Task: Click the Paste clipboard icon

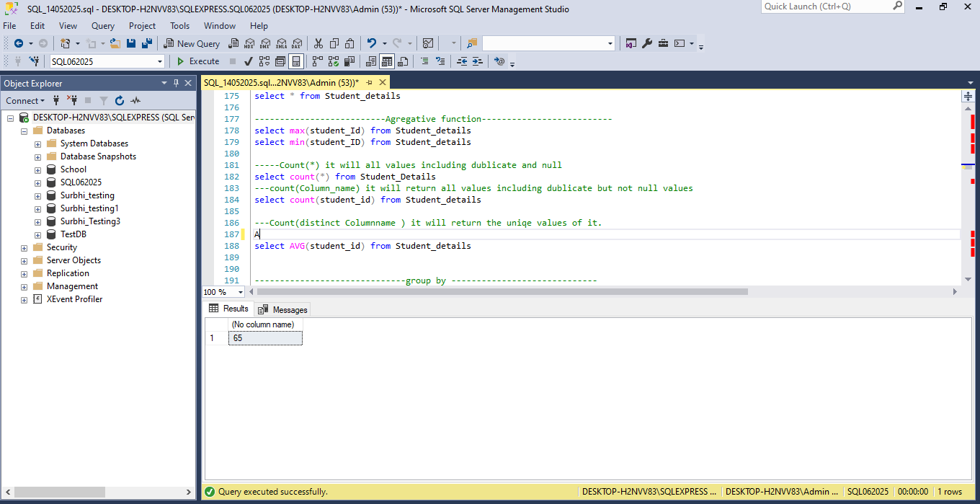Action: [349, 43]
